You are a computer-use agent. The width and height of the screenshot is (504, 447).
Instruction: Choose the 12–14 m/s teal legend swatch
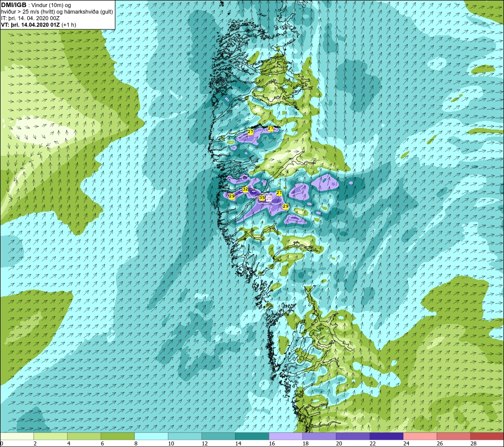tap(218, 436)
